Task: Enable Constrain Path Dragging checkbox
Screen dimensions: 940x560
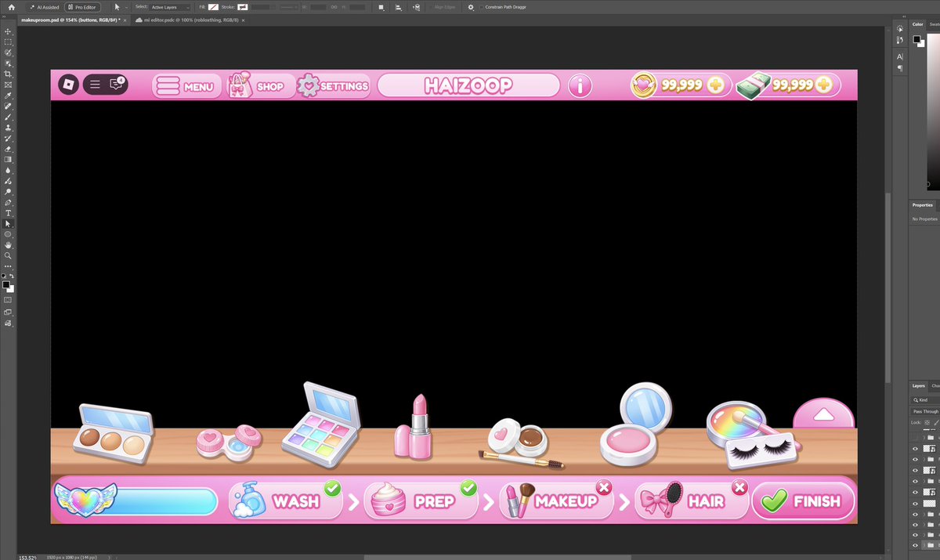Action: tap(482, 7)
